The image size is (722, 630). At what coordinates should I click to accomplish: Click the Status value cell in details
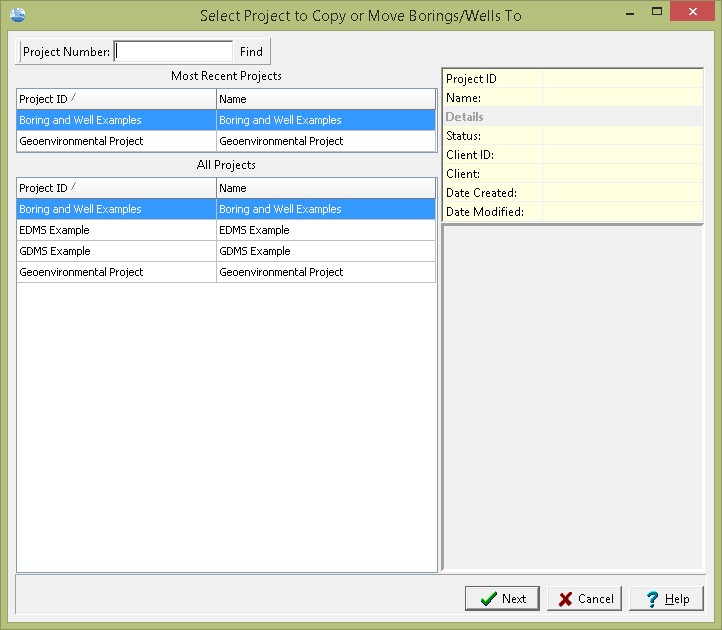point(621,136)
